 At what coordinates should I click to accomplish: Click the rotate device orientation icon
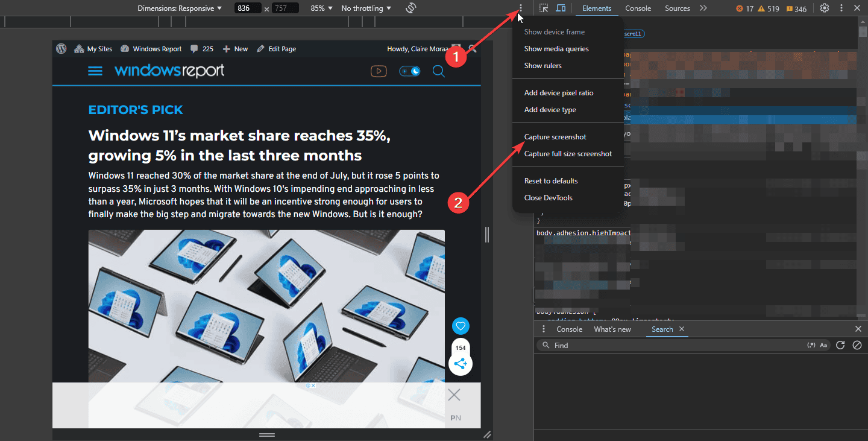pyautogui.click(x=411, y=8)
